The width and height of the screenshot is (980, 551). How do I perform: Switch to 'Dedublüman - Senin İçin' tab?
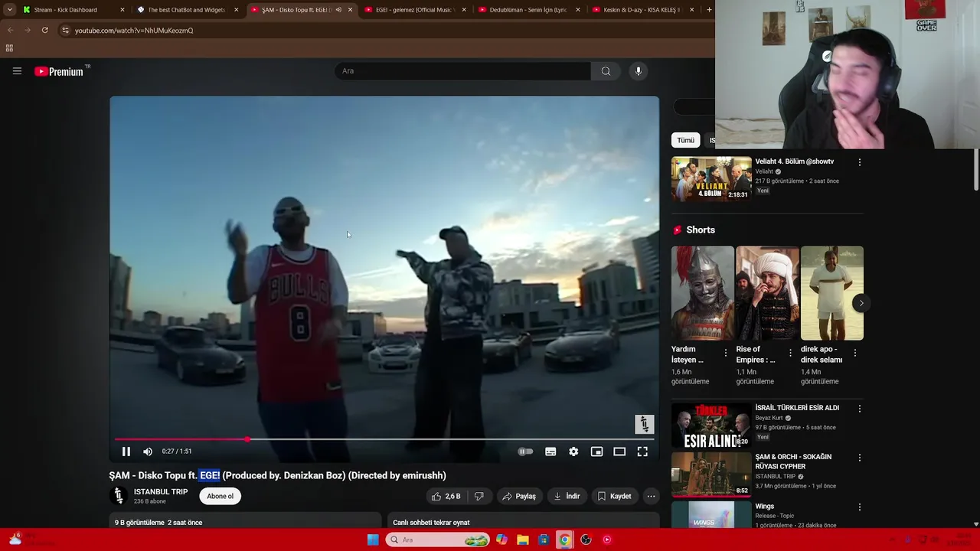pyautogui.click(x=528, y=10)
